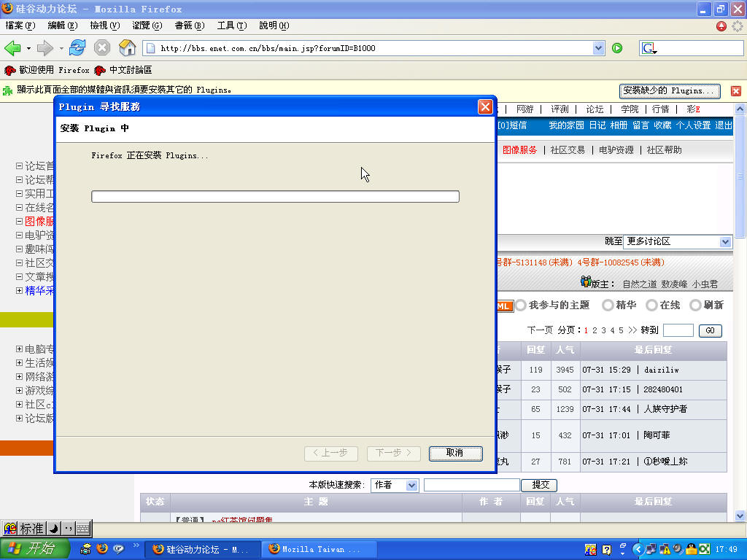Screen dimensions: 747x560
Task: Click the plugin installation progress bar
Action: click(x=275, y=197)
